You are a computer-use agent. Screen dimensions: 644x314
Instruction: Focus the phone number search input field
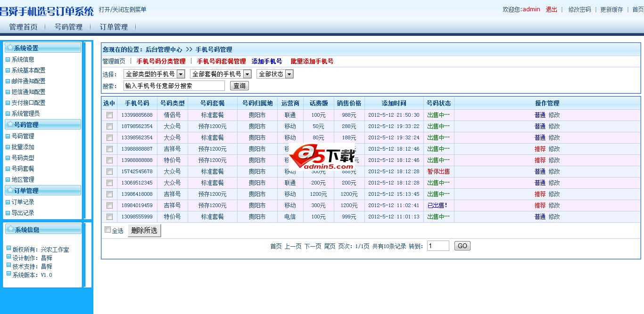[x=174, y=86]
